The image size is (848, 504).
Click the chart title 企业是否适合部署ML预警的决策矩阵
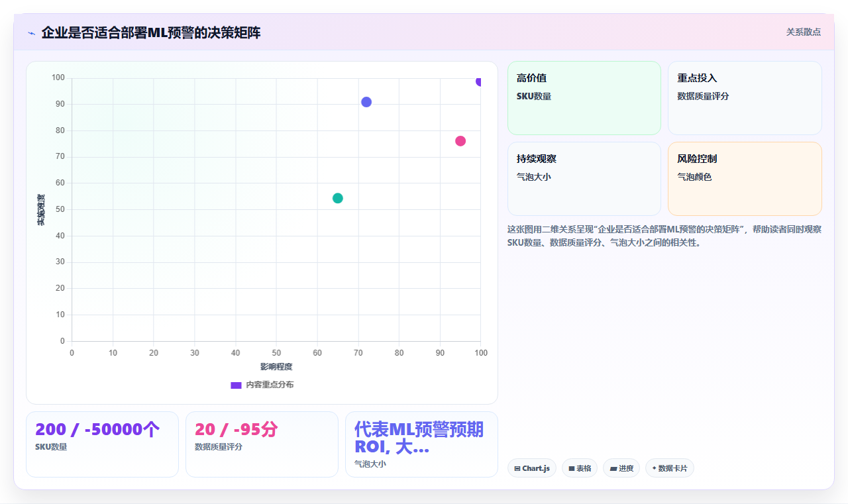click(x=151, y=32)
